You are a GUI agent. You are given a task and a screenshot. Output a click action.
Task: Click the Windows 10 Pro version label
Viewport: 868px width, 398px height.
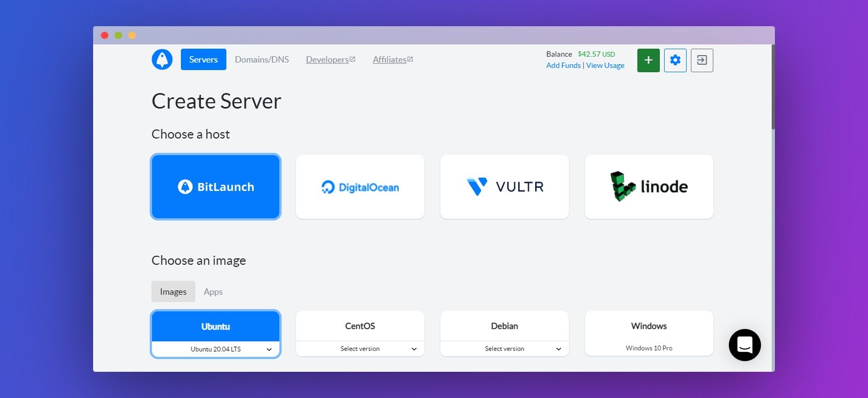(x=649, y=348)
